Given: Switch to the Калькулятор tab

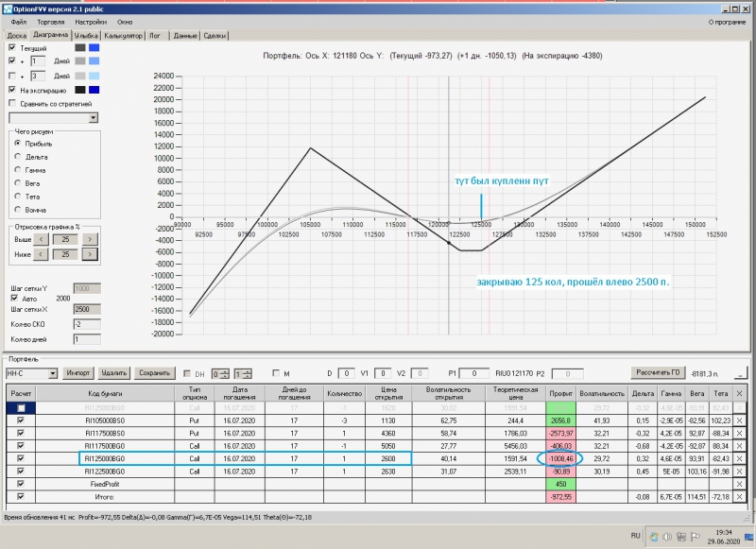Looking at the screenshot, I should 124,36.
